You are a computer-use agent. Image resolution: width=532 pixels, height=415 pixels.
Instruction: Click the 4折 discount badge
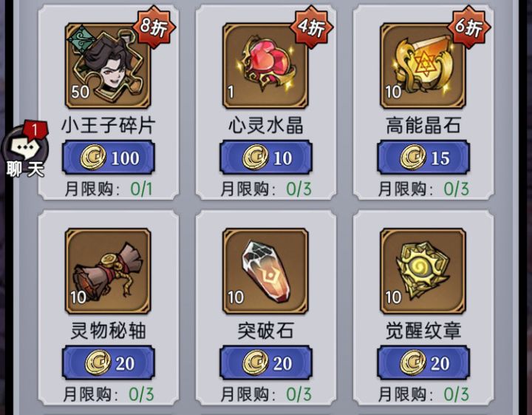coord(312,27)
